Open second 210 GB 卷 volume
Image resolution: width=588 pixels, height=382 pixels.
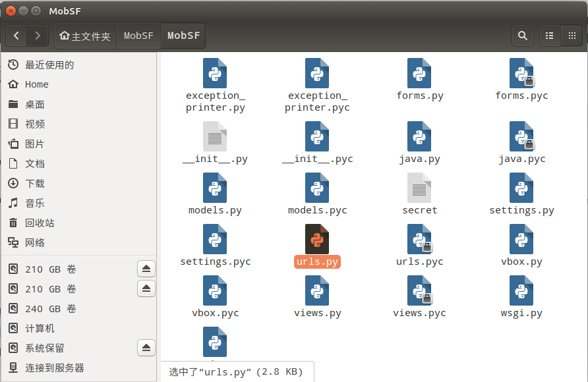pos(69,289)
